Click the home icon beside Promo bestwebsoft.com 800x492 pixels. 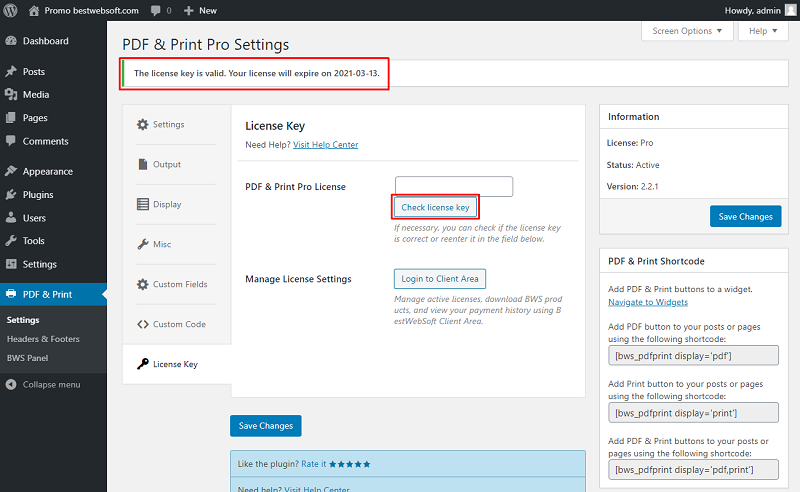[34, 11]
